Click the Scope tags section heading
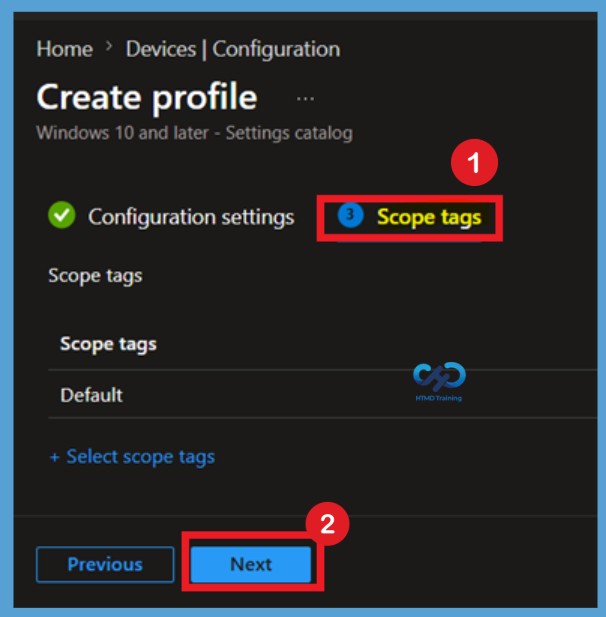 pos(95,276)
